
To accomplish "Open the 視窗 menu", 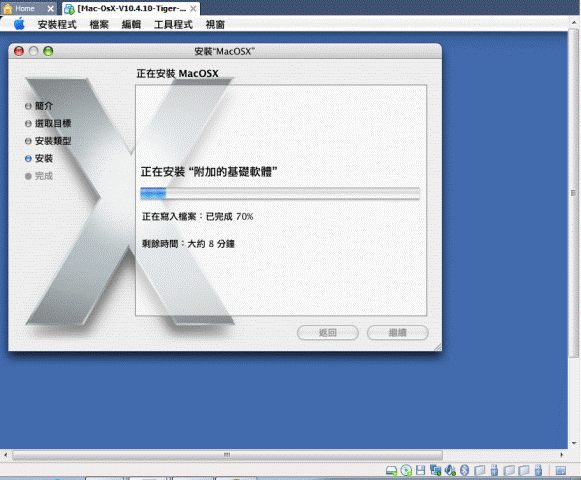I will [215, 25].
